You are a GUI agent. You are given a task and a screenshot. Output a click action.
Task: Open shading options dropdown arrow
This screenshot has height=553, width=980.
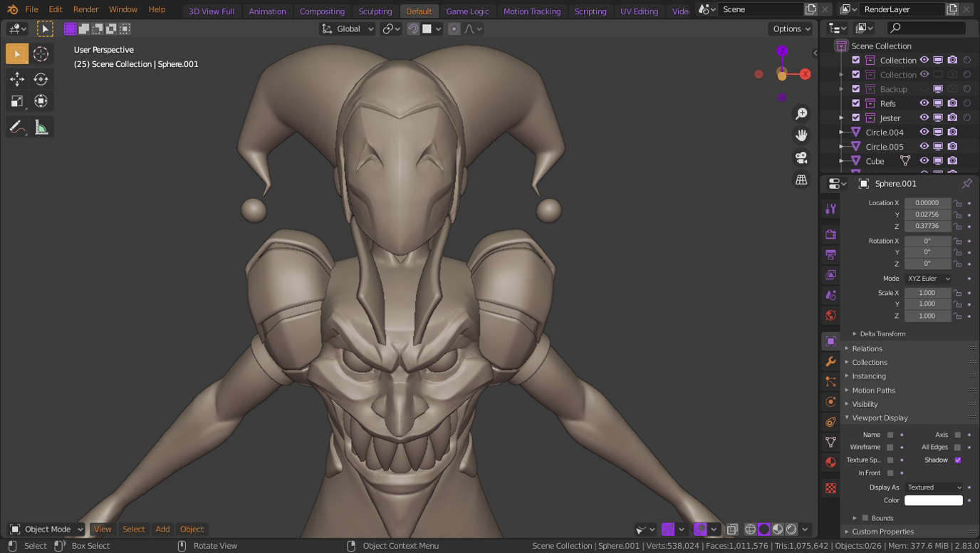pyautogui.click(x=806, y=529)
